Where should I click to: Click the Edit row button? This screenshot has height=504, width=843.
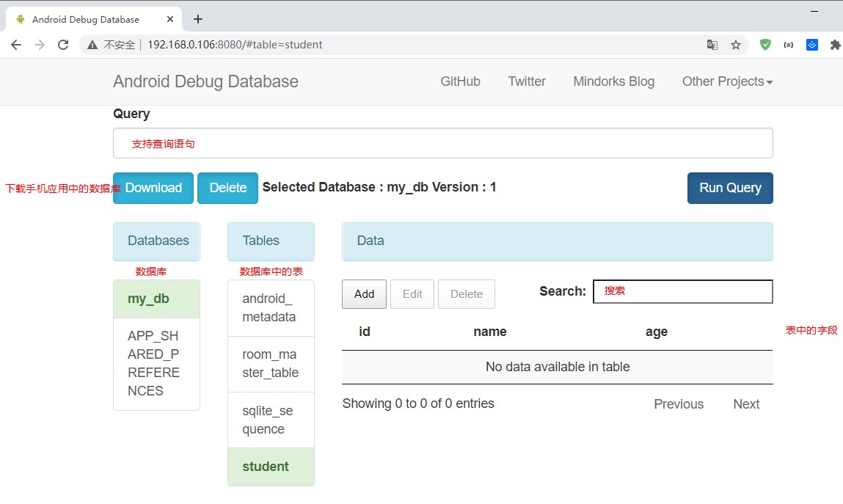tap(412, 294)
